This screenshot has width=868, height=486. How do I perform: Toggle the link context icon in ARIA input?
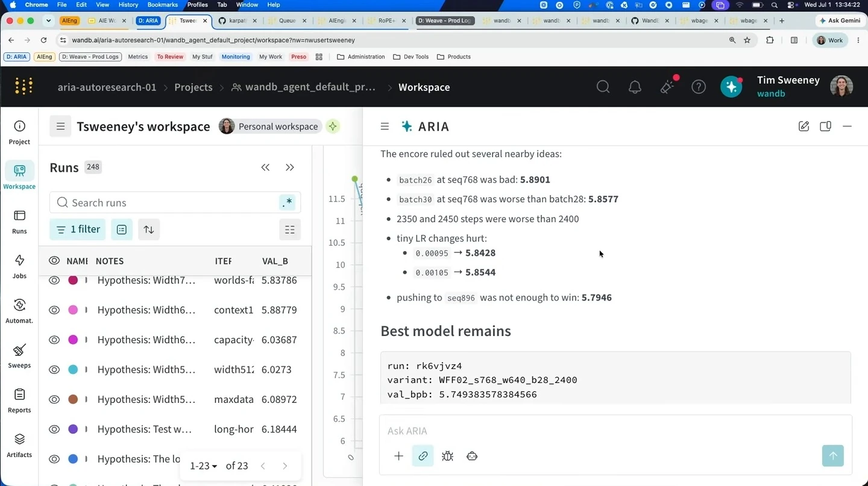click(x=423, y=456)
